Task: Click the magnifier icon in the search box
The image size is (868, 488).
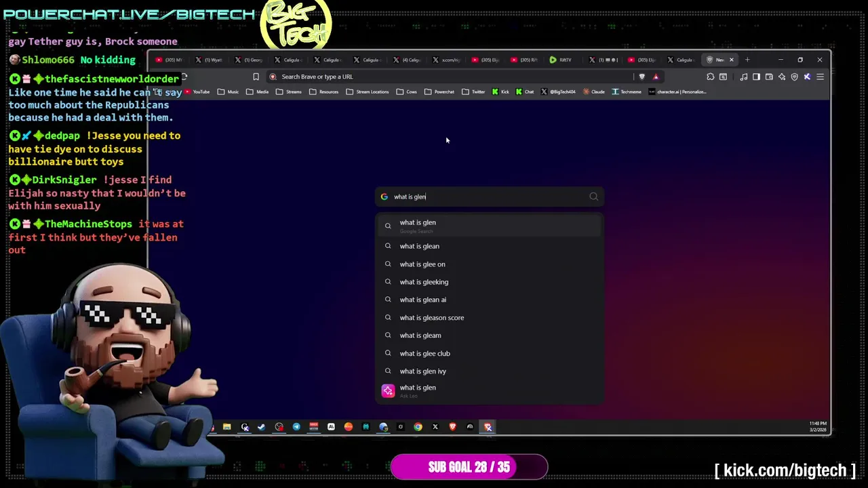Action: click(x=593, y=197)
